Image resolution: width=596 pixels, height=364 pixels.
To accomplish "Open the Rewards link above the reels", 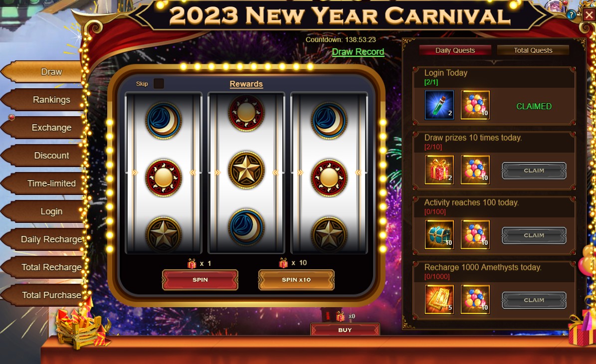I will pyautogui.click(x=246, y=84).
